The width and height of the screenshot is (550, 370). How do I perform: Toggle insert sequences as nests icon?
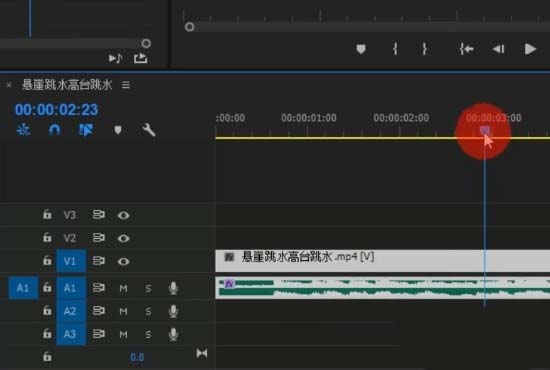click(x=24, y=130)
